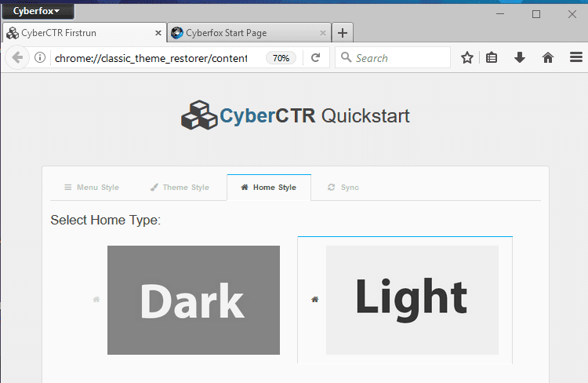Viewport: 588px width, 383px height.
Task: Select the Sync tab
Action: (343, 188)
